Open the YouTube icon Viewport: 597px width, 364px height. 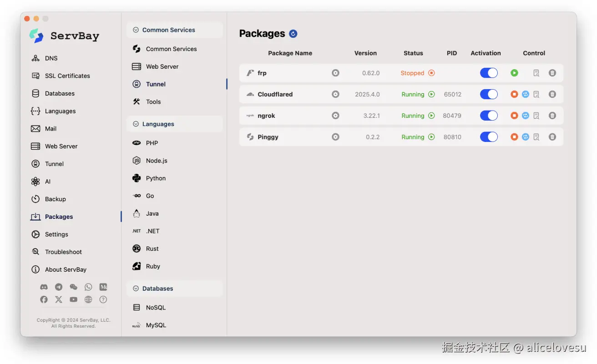point(73,299)
